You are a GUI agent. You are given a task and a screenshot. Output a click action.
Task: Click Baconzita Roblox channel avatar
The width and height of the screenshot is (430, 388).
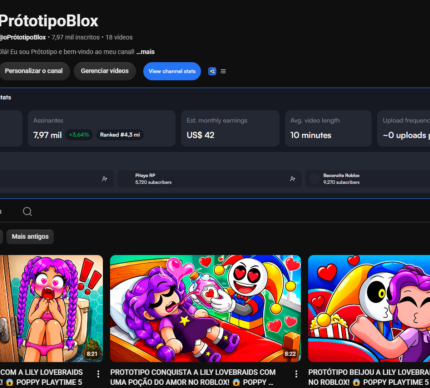(x=314, y=179)
